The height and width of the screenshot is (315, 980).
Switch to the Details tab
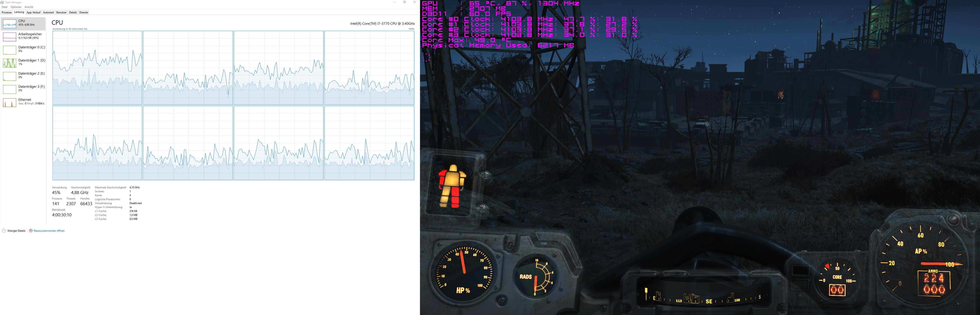point(73,12)
